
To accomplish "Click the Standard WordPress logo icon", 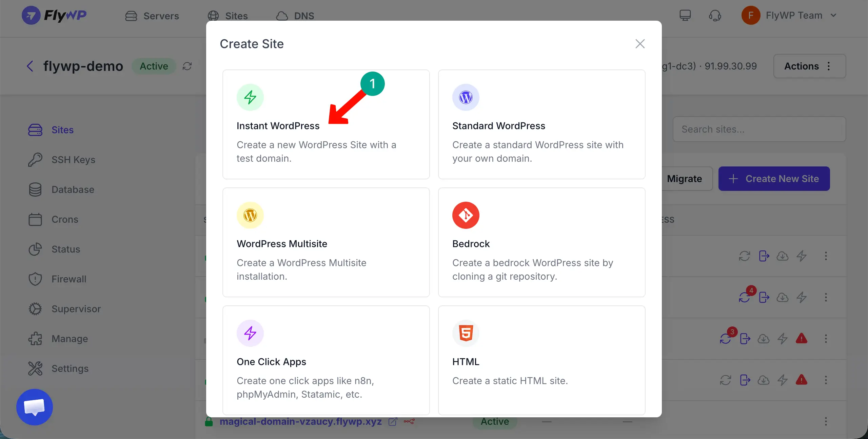I will click(466, 97).
